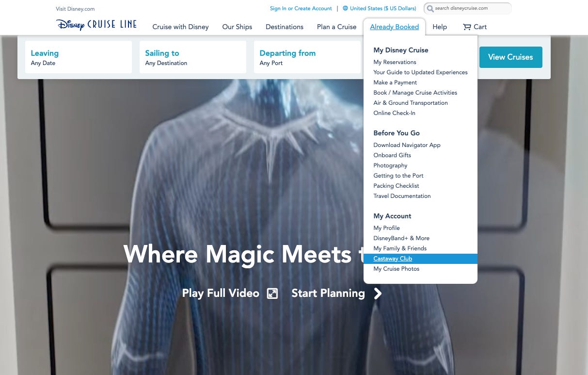
Task: Open Getting to the Port
Action: [398, 176]
